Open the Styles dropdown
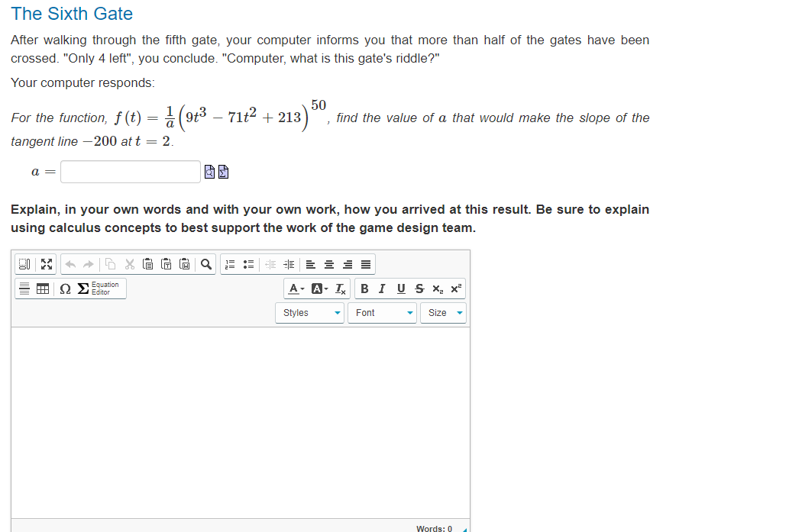This screenshot has height=532, width=789. (309, 312)
